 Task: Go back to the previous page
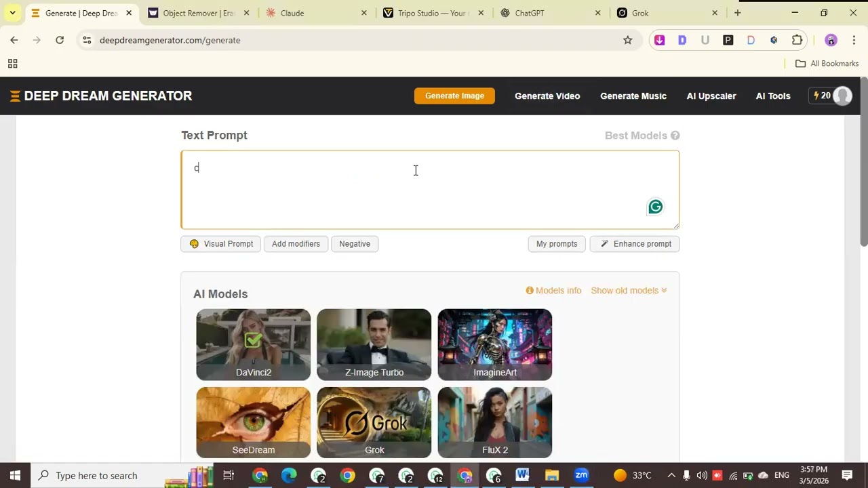(x=14, y=40)
